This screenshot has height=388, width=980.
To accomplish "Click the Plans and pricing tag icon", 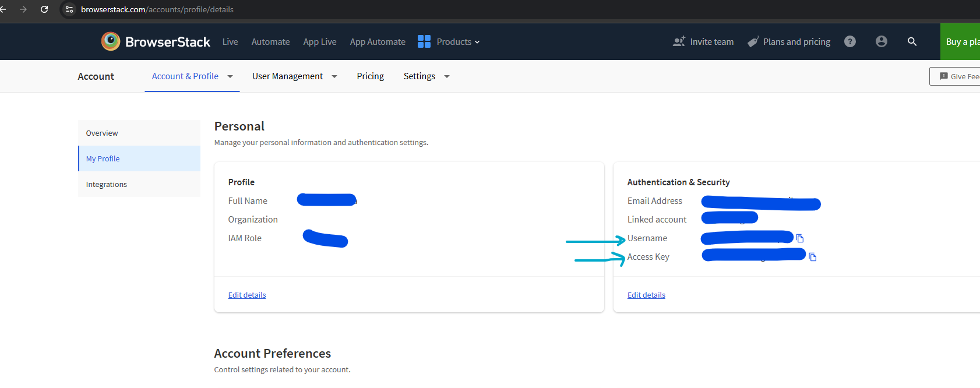I will pos(753,41).
